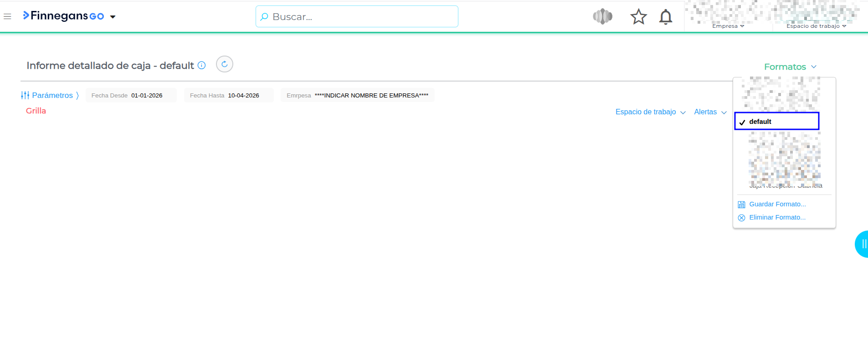Open notifications bell icon
This screenshot has height=338, width=868.
point(665,17)
